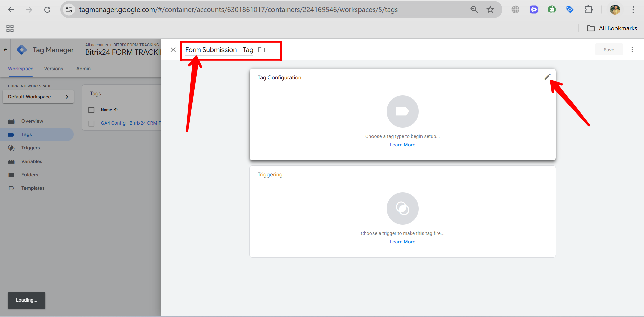Click the Tag Configuration pencil edit icon
Screen dimensions: 644x317
coord(547,77)
